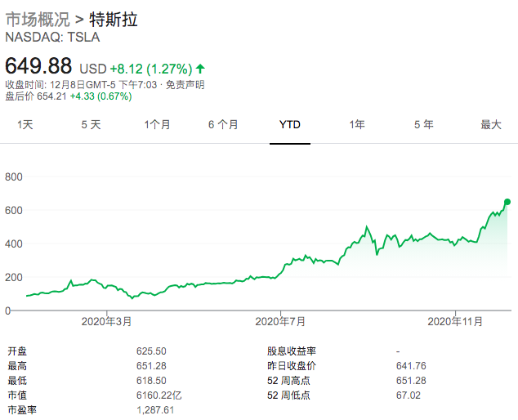Click the 收盘时间 timestamp text
This screenshot has height=420, width=518.
tap(81, 85)
